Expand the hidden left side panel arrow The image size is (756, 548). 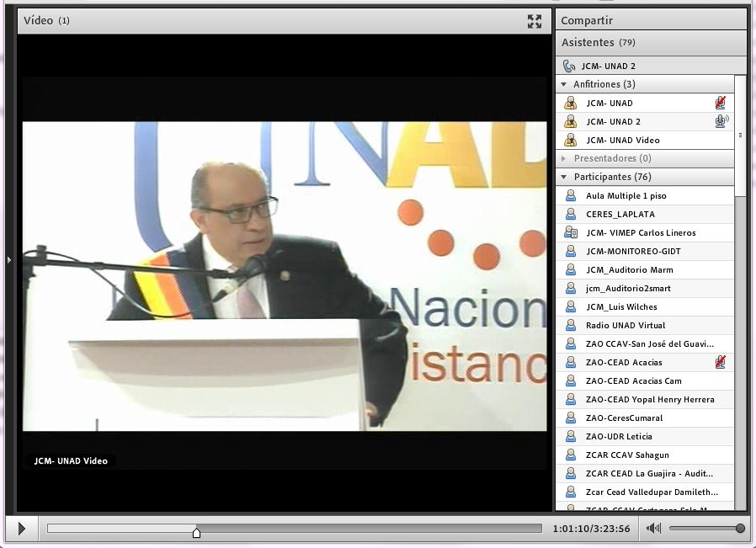coord(9,260)
